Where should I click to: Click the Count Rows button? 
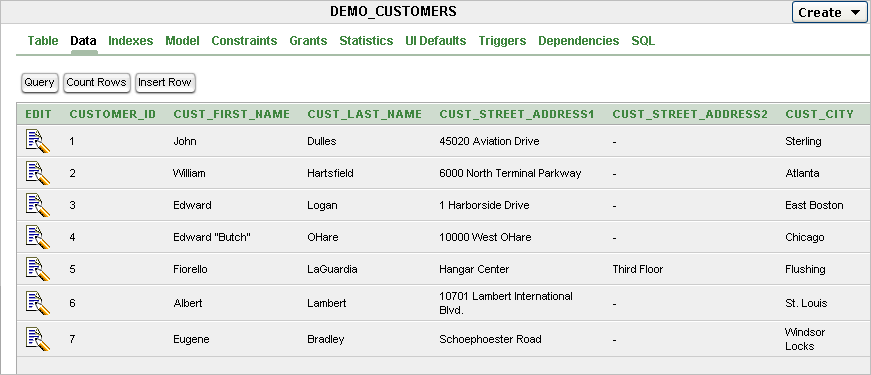click(97, 82)
